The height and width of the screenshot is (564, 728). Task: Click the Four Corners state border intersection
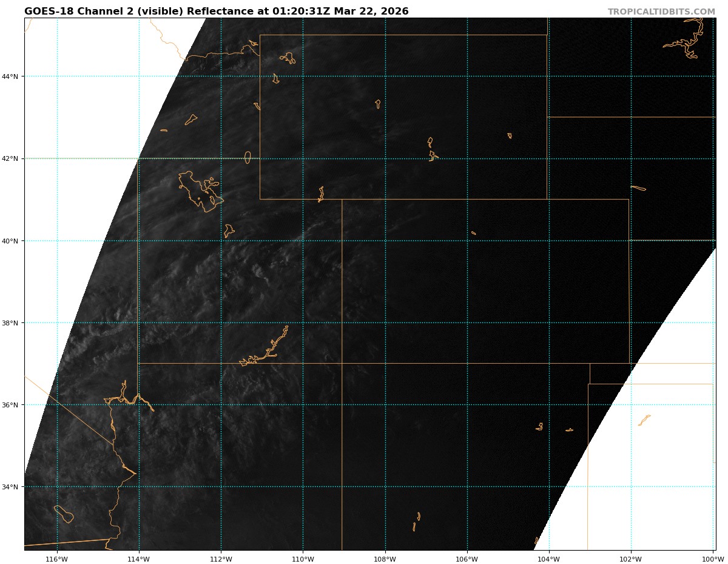tap(342, 364)
